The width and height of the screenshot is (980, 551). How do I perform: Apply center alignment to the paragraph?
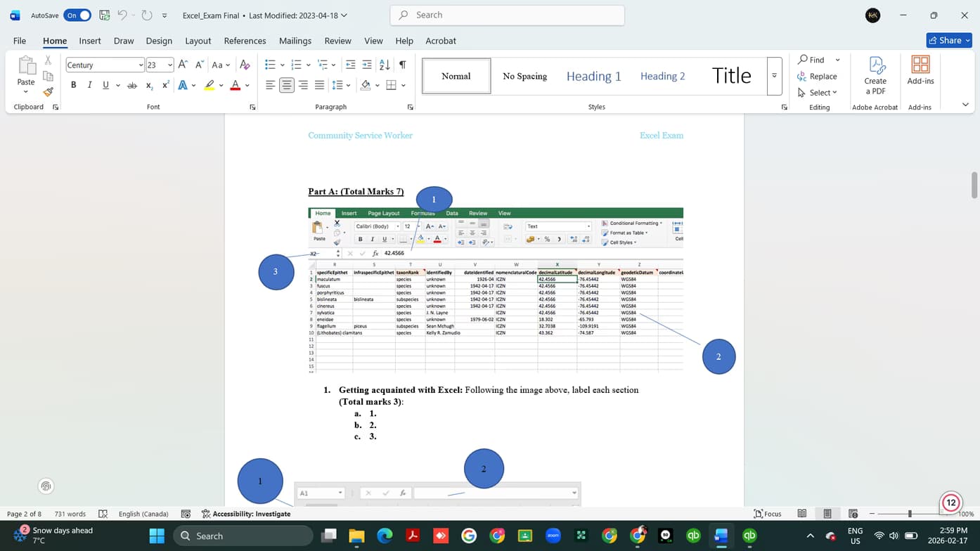[x=286, y=84]
